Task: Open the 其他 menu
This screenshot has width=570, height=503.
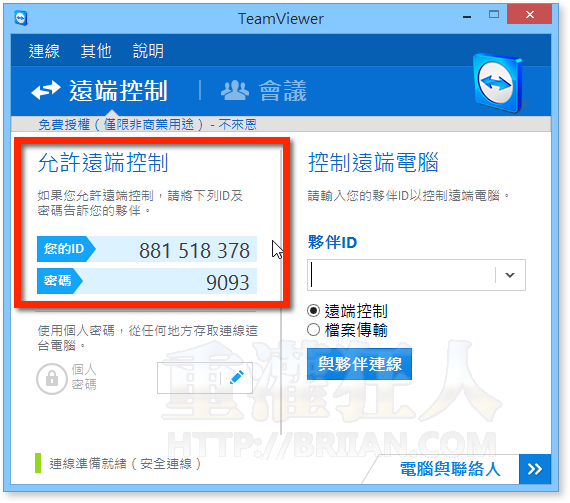Action: [x=96, y=51]
